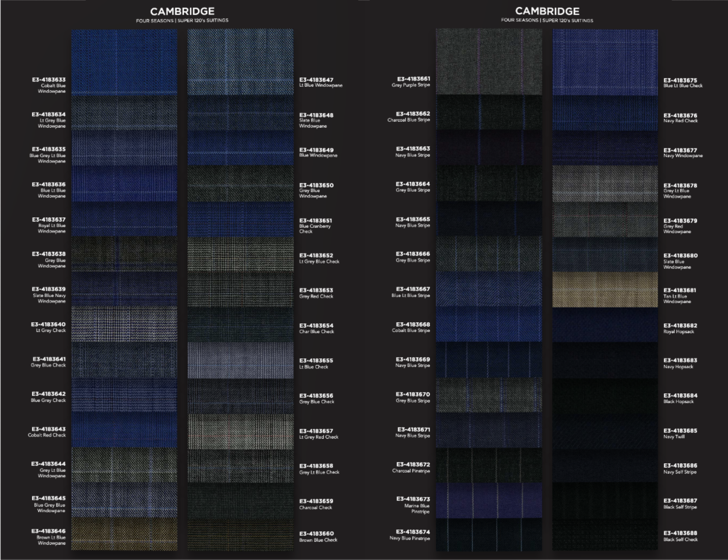Select the Grey Lt Blue Windowpane swatch E3-4183678
Image resolution: width=728 pixels, height=560 pixels.
tap(605, 184)
